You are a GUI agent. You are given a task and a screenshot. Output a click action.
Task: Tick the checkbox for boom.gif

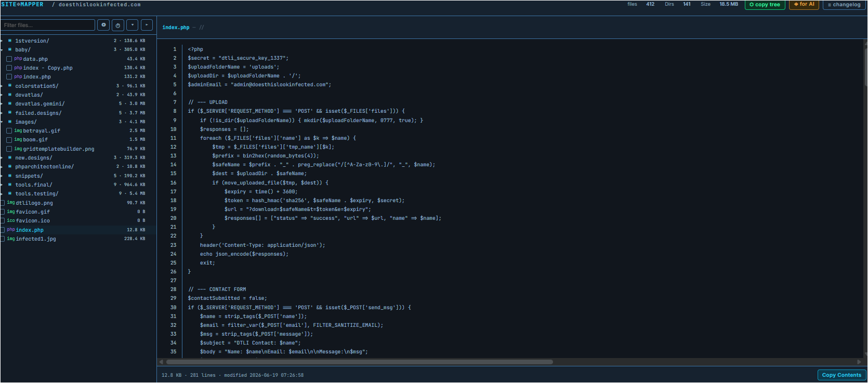click(x=9, y=139)
